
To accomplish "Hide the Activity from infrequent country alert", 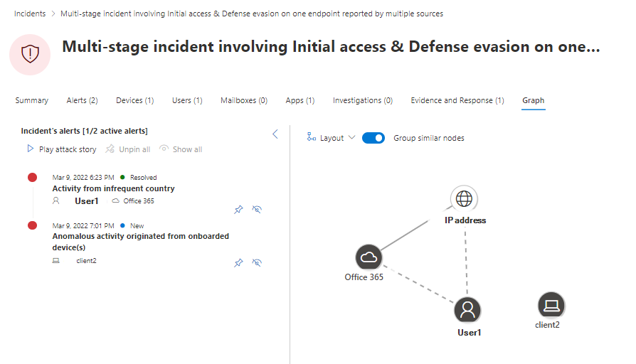I will tap(257, 210).
